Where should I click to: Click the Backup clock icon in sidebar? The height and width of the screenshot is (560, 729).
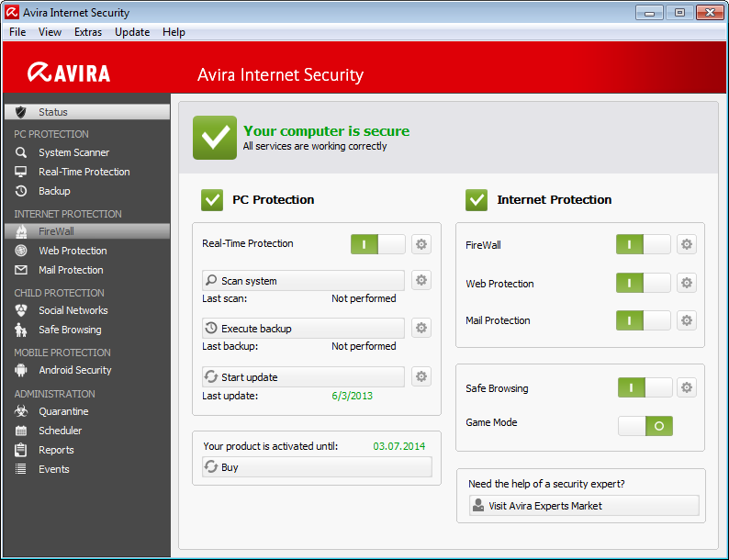tap(21, 191)
